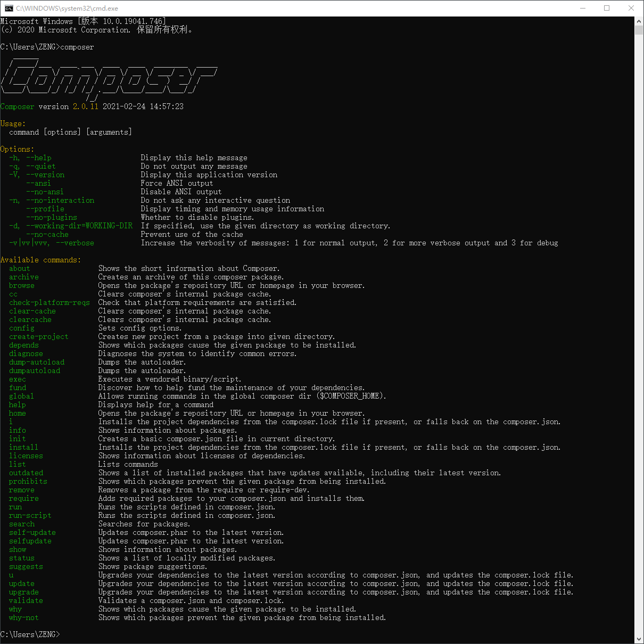644x644 pixels.
Task: Click the scrollbar down arrow
Action: pyautogui.click(x=639, y=639)
